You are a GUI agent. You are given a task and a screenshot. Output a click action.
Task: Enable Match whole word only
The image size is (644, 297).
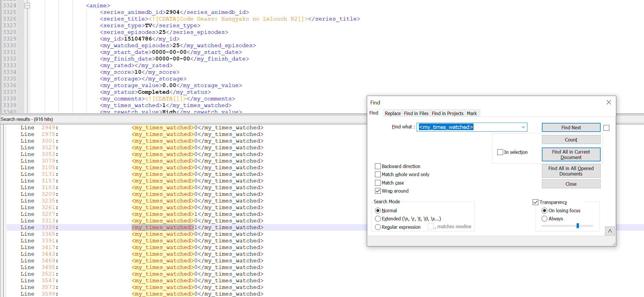(378, 174)
